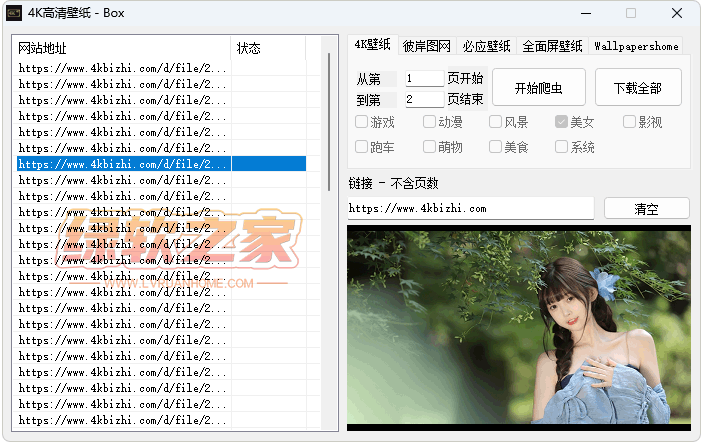This screenshot has width=703, height=444.
Task: Switch to the 全面屏壁纸 tab
Action: 552,46
